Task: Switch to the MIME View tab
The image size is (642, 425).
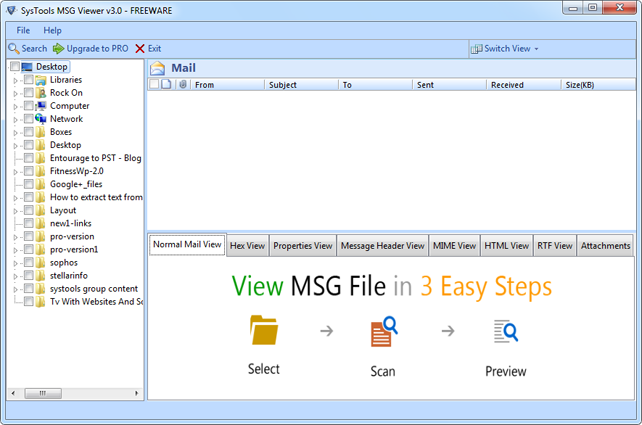Action: pyautogui.click(x=454, y=246)
